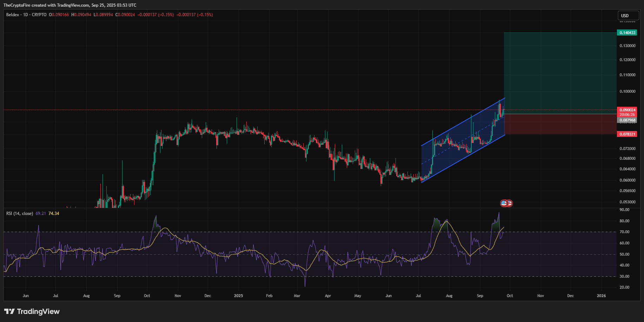Click the red stop-loss zone
Viewport: 644px width, 322px height.
tap(560, 124)
